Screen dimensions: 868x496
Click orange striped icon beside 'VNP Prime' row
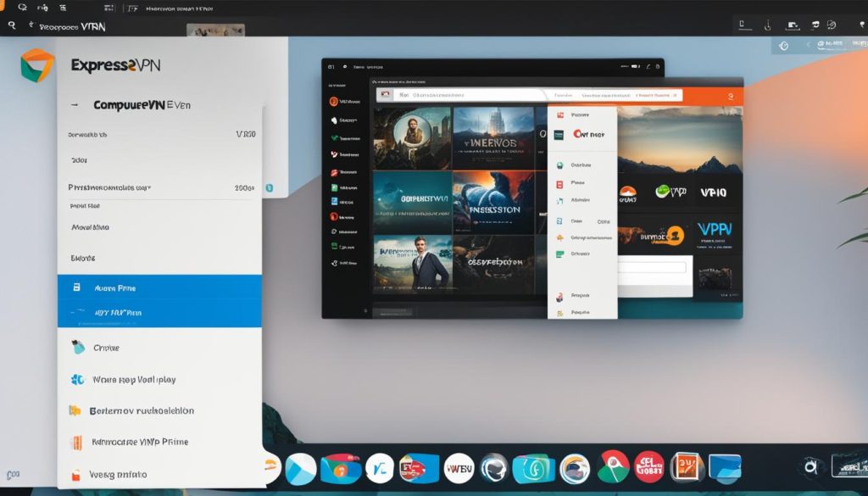pyautogui.click(x=77, y=442)
